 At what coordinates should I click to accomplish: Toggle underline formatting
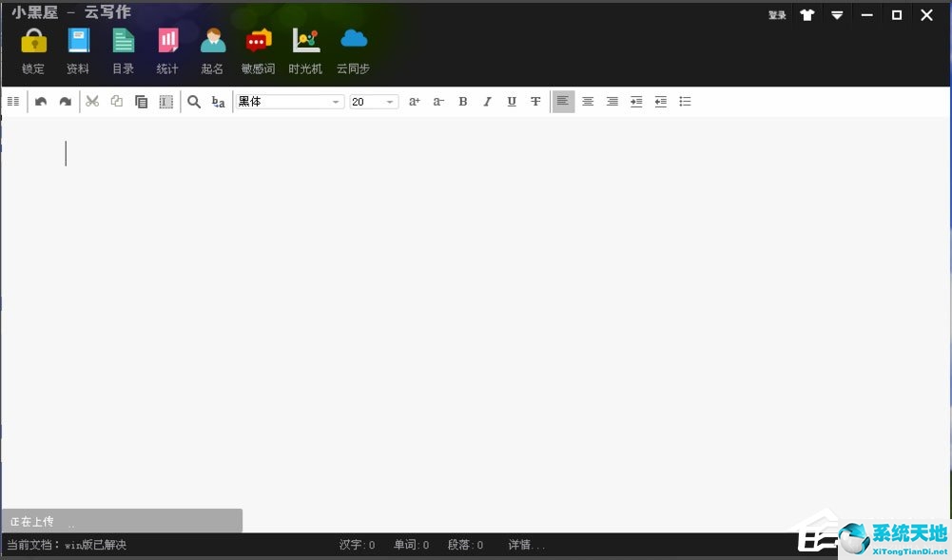(512, 102)
